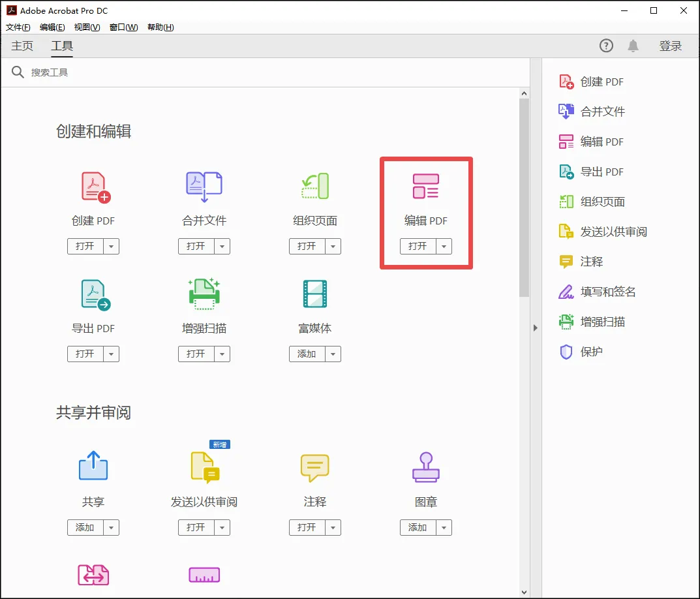The width and height of the screenshot is (700, 599).
Task: Collapse the right pane with the arrow handle
Action: 535,328
